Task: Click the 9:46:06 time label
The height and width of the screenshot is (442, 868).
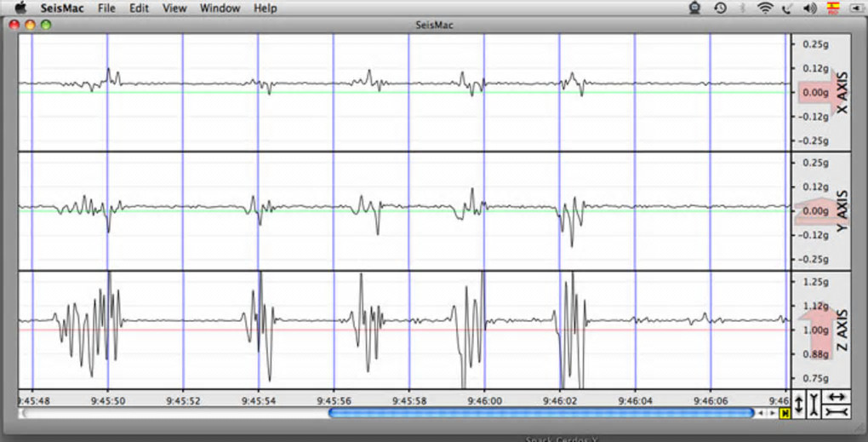Action: point(711,400)
